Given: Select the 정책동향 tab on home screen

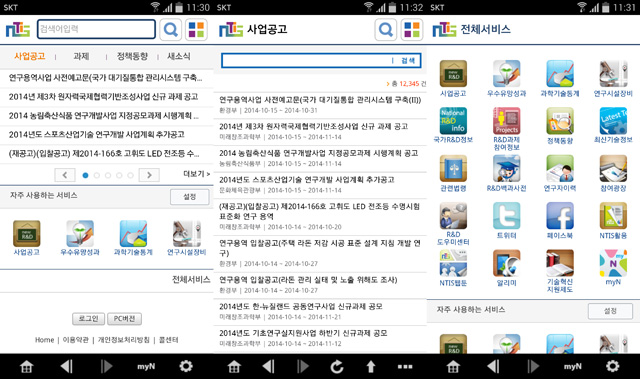Looking at the screenshot, I should coord(132,56).
